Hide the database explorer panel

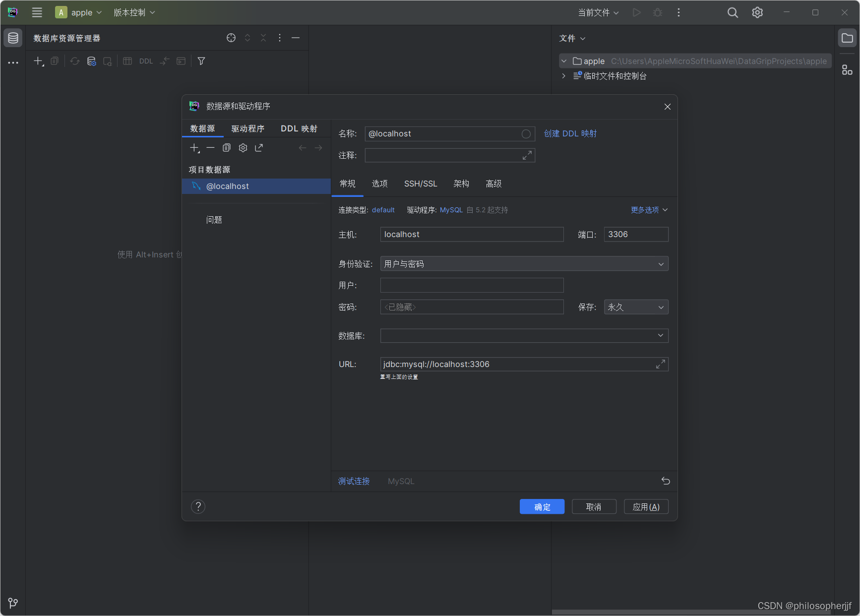[296, 38]
